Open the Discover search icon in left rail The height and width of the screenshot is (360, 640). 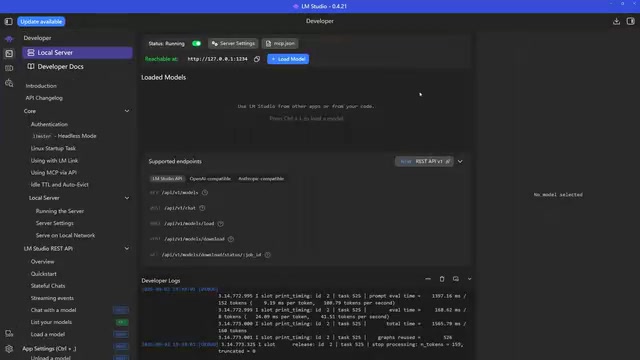pos(9,83)
